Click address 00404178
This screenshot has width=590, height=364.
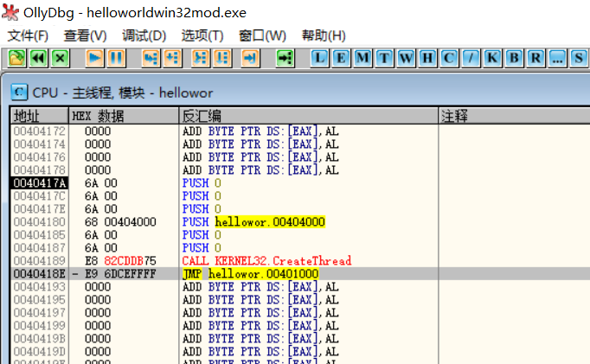(x=40, y=170)
